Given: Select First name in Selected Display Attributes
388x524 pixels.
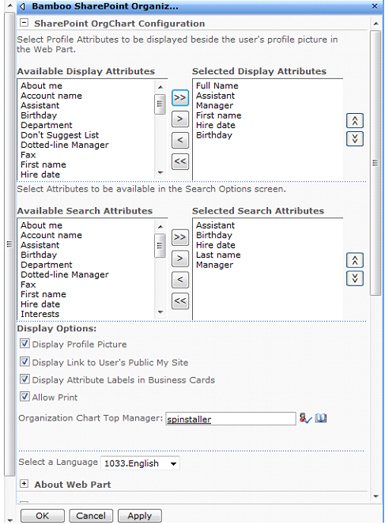Looking at the screenshot, I should pyautogui.click(x=219, y=115).
